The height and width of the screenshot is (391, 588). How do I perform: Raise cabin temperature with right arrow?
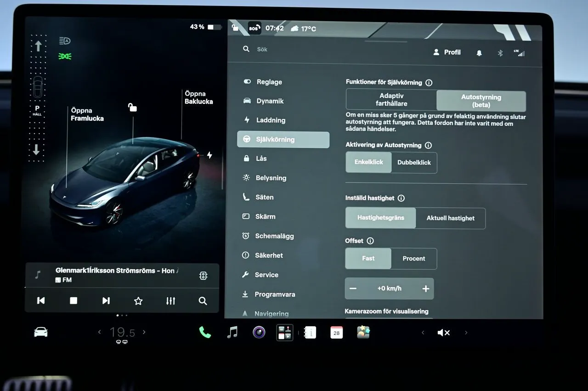pos(144,332)
